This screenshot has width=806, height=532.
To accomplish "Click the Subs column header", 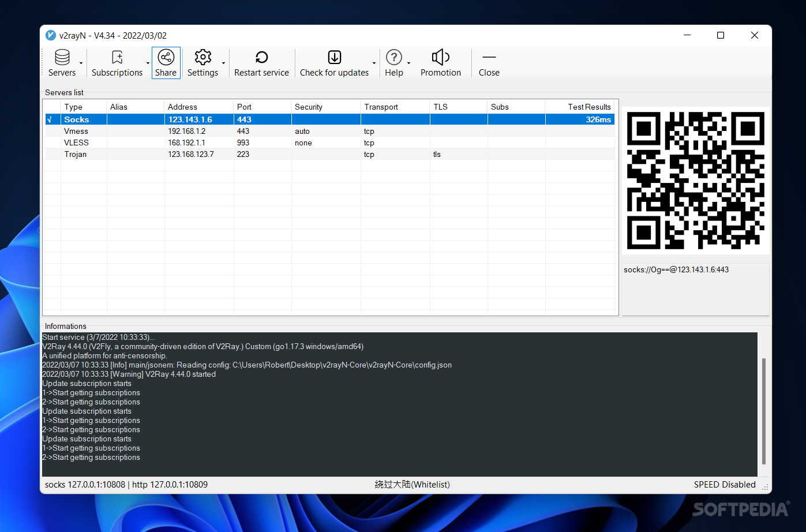I will 516,107.
